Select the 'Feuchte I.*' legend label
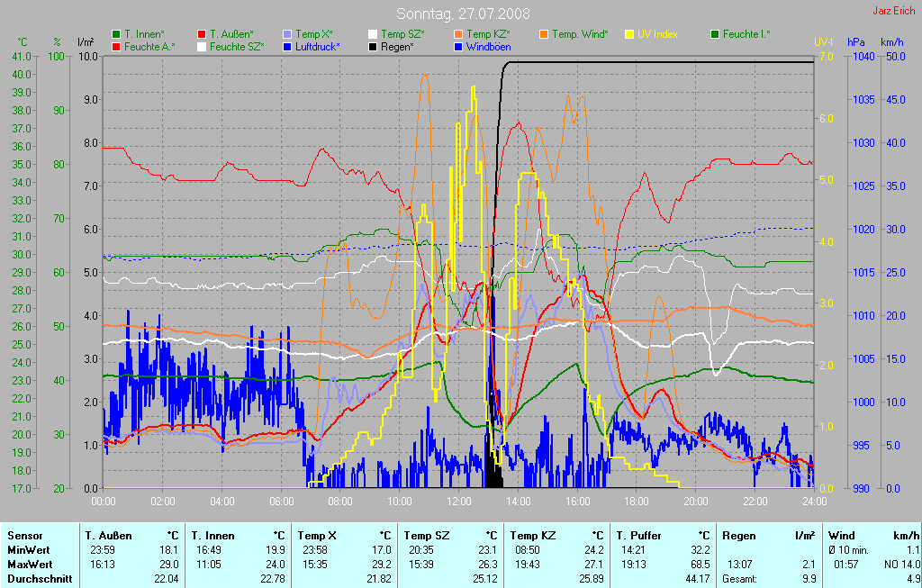922x588 pixels. coord(746,35)
